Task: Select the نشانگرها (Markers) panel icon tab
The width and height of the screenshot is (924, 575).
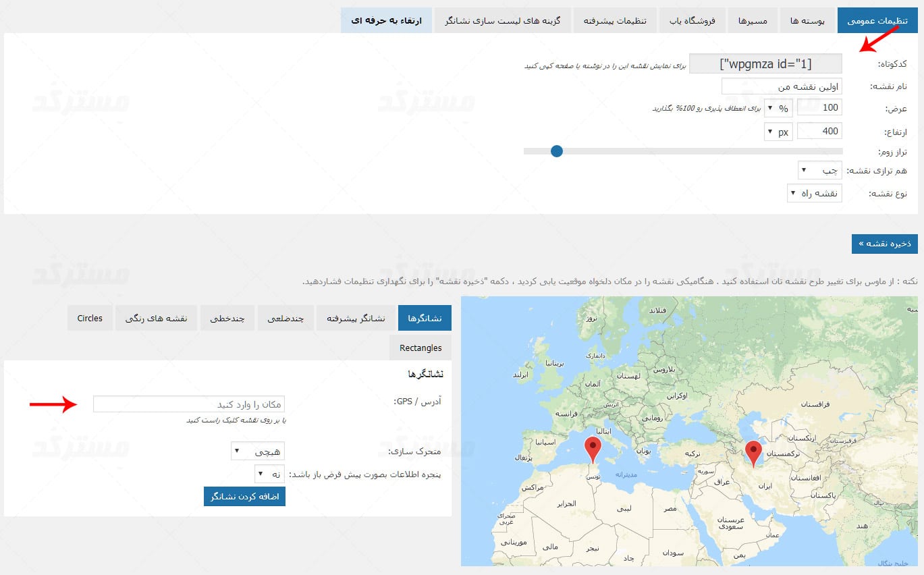Action: tap(424, 317)
